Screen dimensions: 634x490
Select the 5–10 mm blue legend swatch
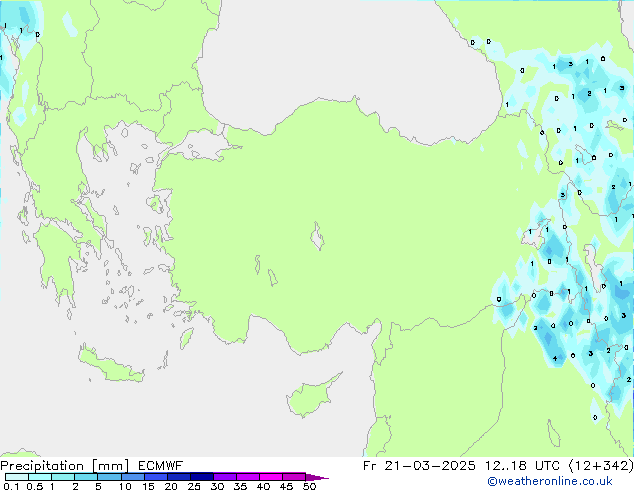[x=109, y=477]
